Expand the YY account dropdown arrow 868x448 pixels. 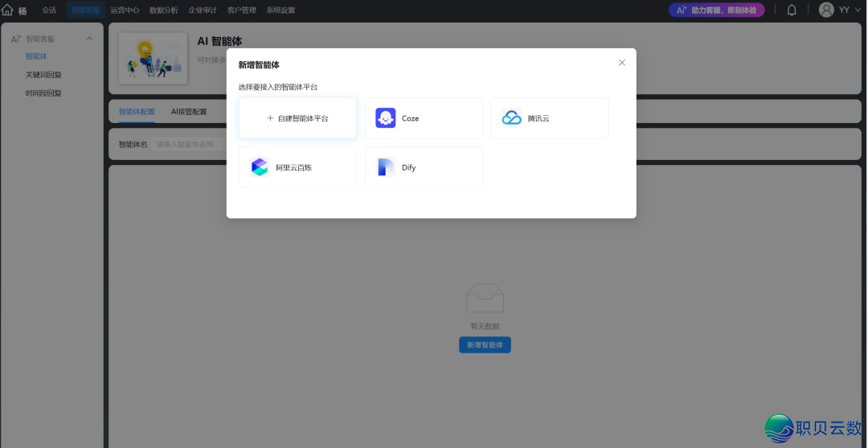point(858,10)
